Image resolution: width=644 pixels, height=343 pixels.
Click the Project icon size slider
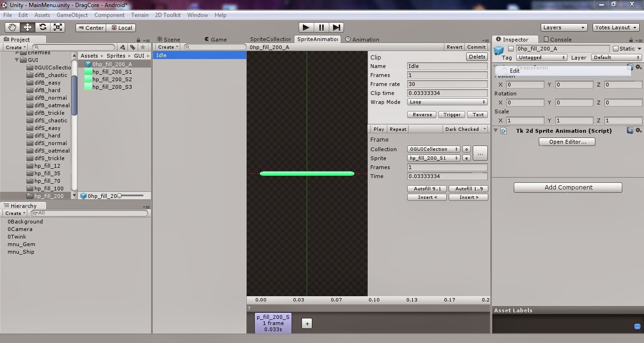[x=130, y=196]
